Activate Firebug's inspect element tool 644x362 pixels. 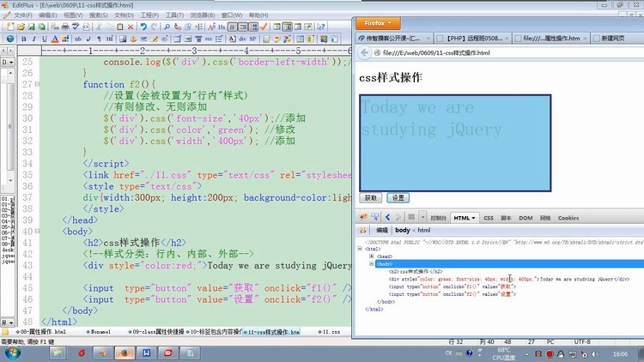coord(377,218)
